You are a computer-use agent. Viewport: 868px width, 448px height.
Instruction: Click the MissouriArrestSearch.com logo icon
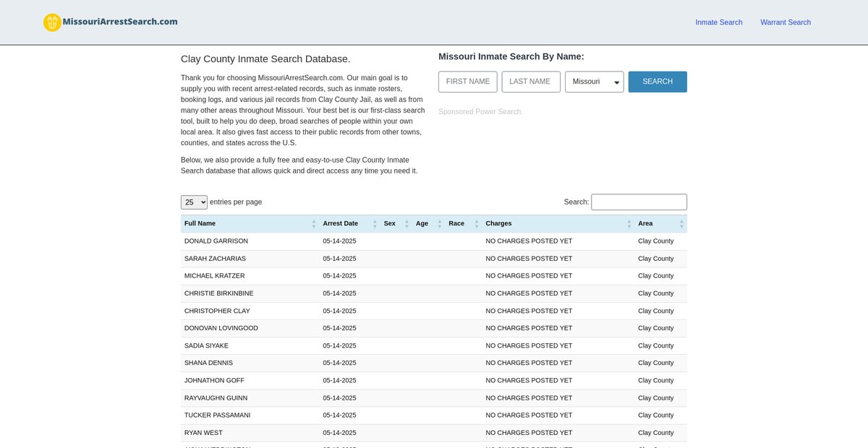pos(52,22)
